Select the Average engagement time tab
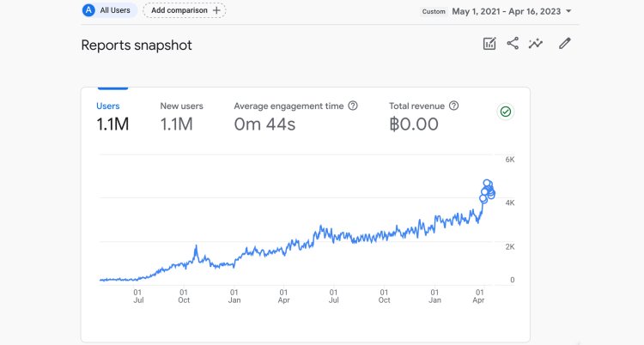Screen dimensions: 644x345 pos(289,106)
